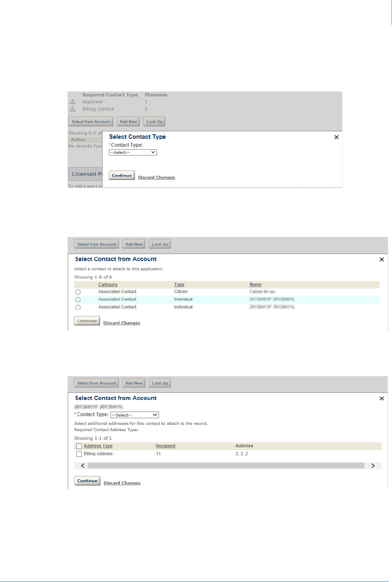Click Continue under the contact list
The image size is (392, 582).
click(87, 321)
